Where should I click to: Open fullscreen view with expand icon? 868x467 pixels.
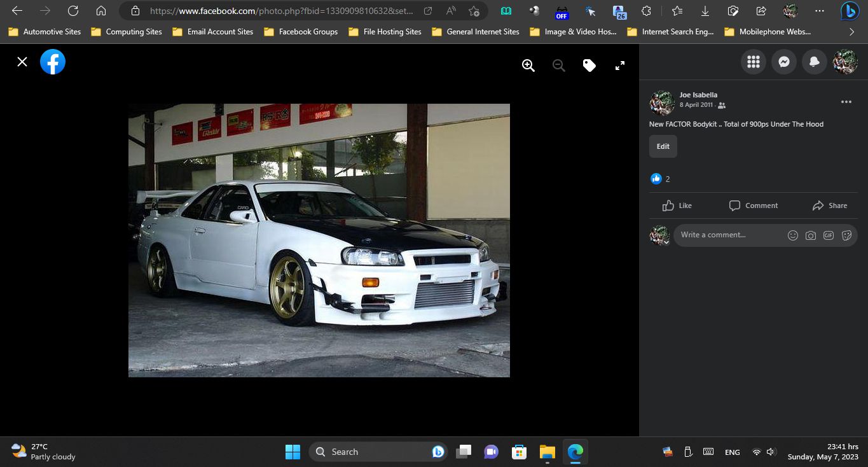click(619, 66)
